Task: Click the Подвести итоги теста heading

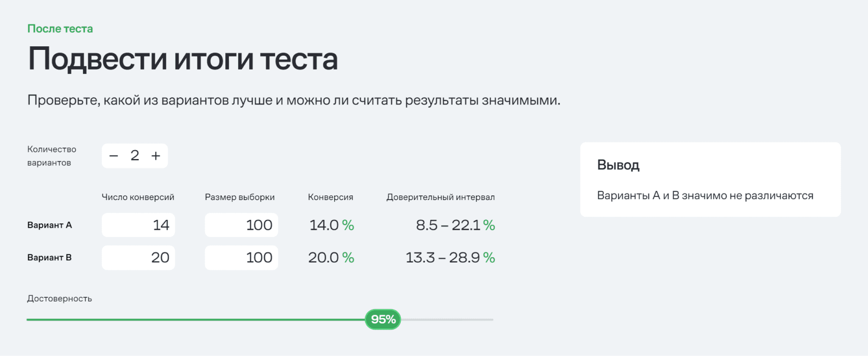Action: click(183, 59)
